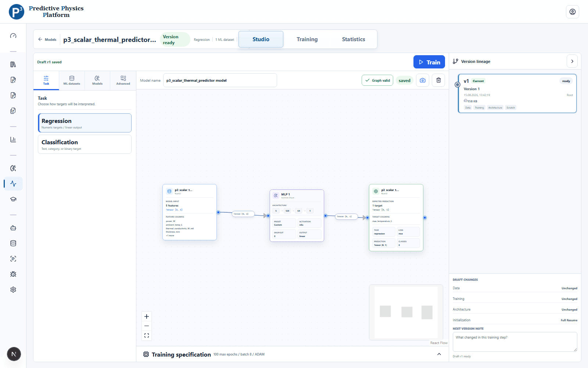Open the ML datasets tab
The height and width of the screenshot is (368, 588).
pos(72,80)
